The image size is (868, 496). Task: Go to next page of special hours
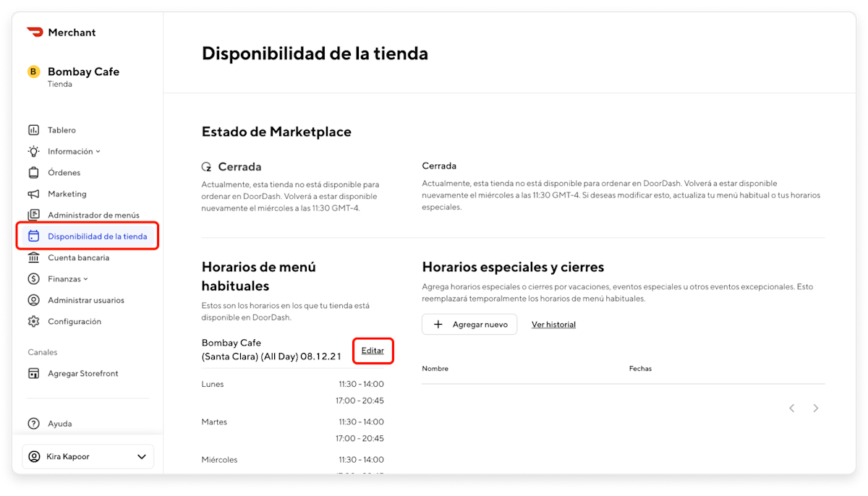816,409
